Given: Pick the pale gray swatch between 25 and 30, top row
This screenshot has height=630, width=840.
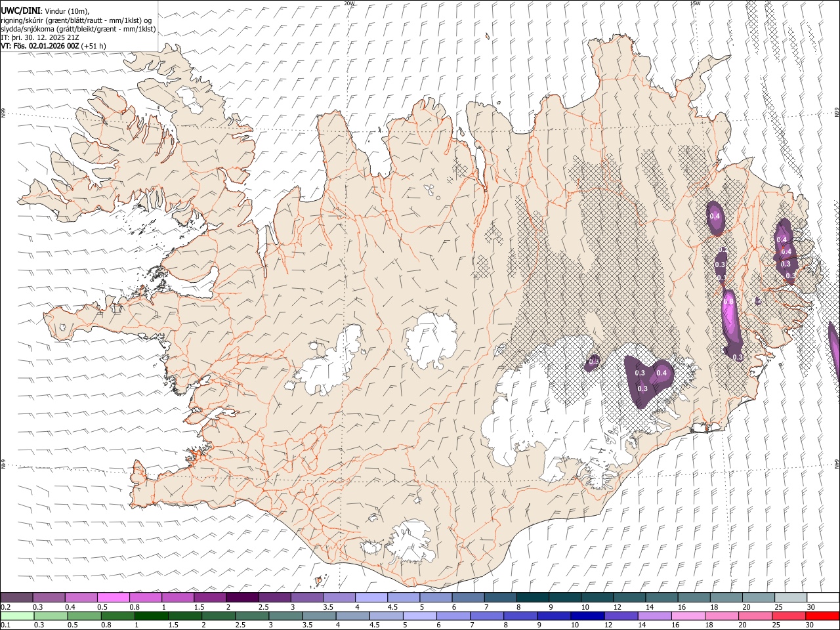Looking at the screenshot, I should point(791,598).
